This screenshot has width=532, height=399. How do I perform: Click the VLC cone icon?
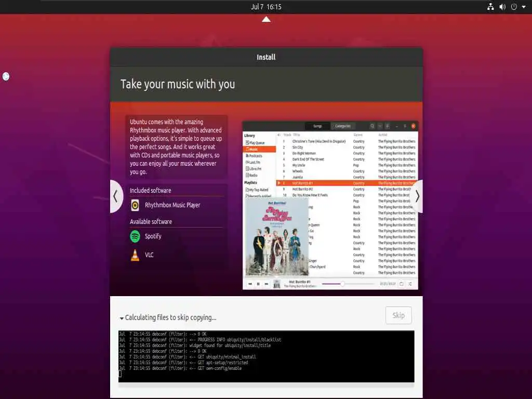coord(135,255)
